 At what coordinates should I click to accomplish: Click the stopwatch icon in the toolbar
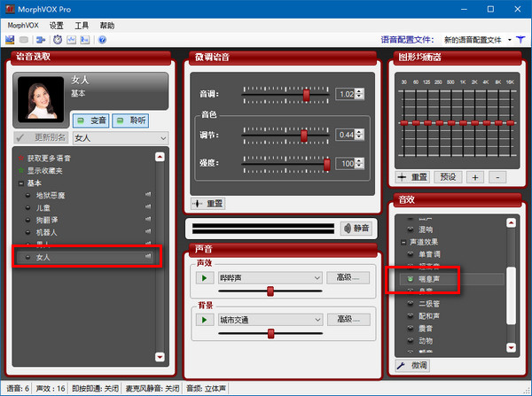click(x=58, y=40)
